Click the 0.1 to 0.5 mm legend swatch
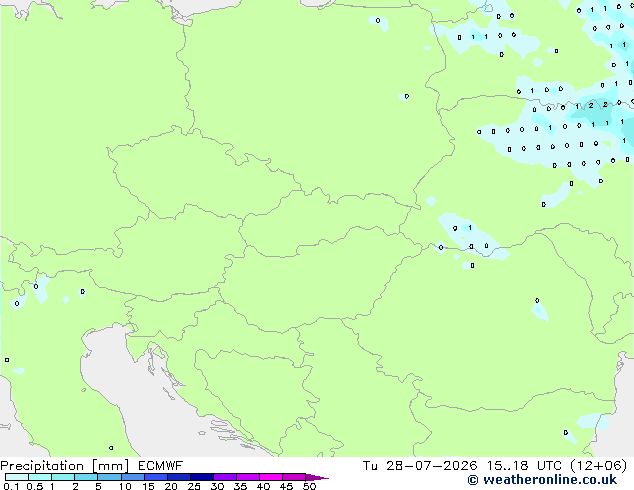 [x=17, y=477]
